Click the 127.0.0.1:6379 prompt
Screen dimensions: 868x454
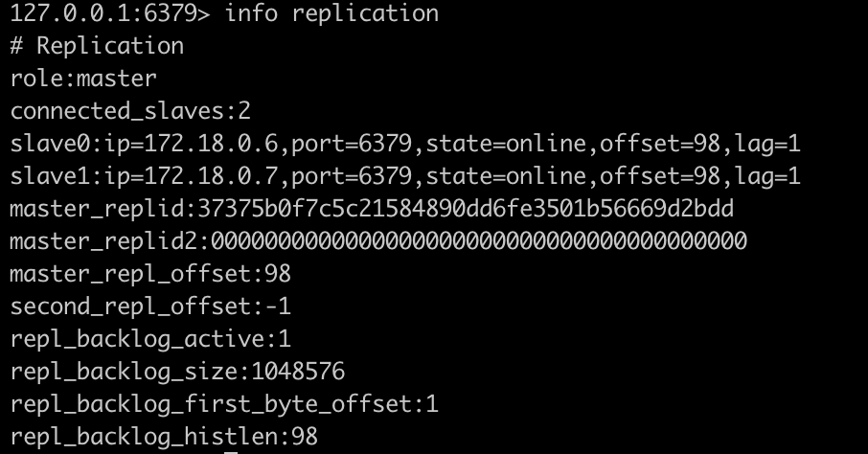tap(105, 13)
